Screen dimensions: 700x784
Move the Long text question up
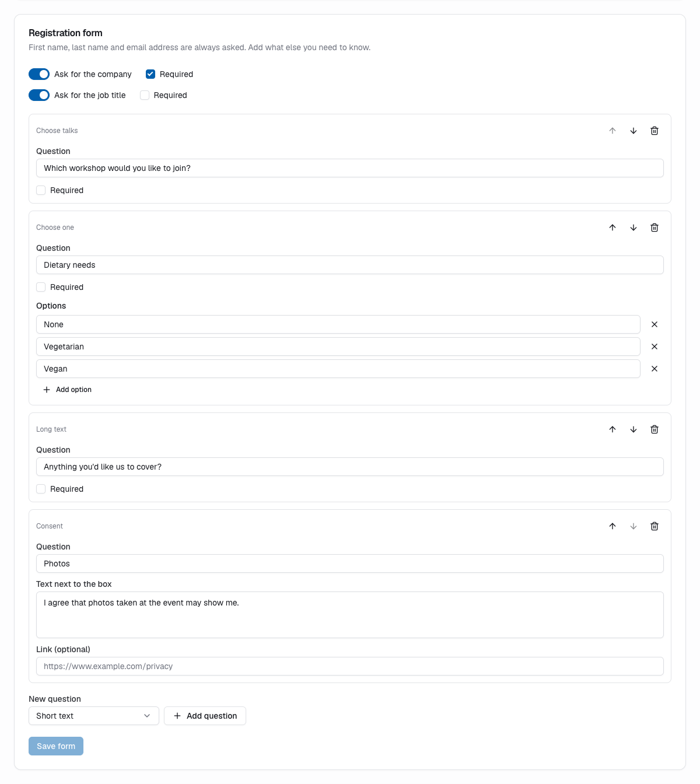[x=612, y=429]
